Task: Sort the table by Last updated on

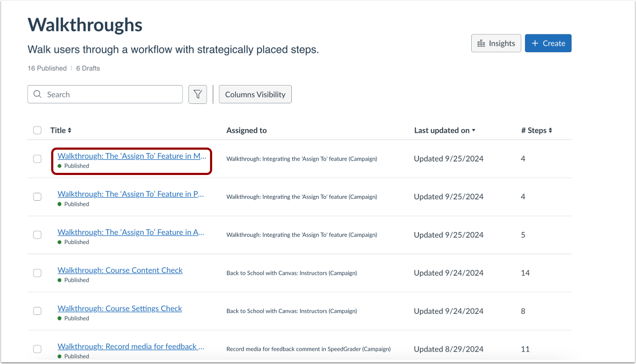Action: point(442,130)
